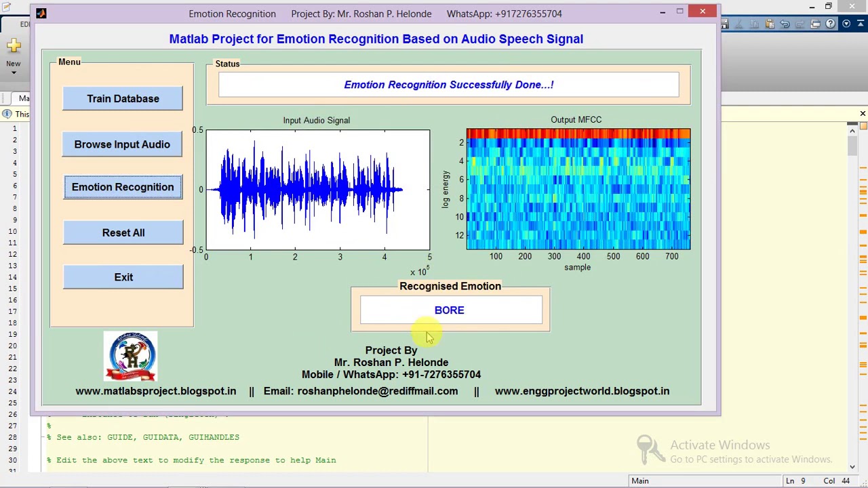Viewport: 868px width, 488px height.
Task: Click the Output MFCC spectrogram plot
Action: pyautogui.click(x=578, y=189)
